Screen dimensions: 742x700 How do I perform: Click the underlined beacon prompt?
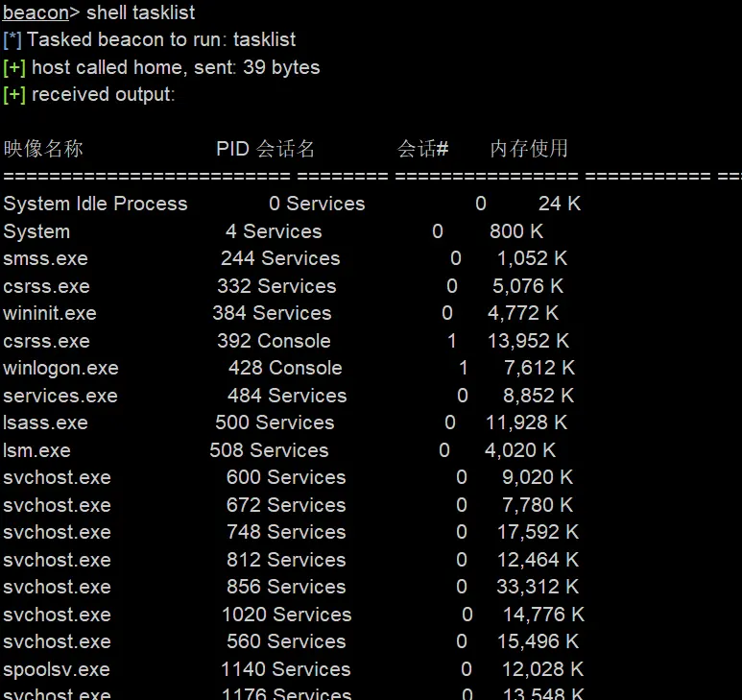[36, 12]
